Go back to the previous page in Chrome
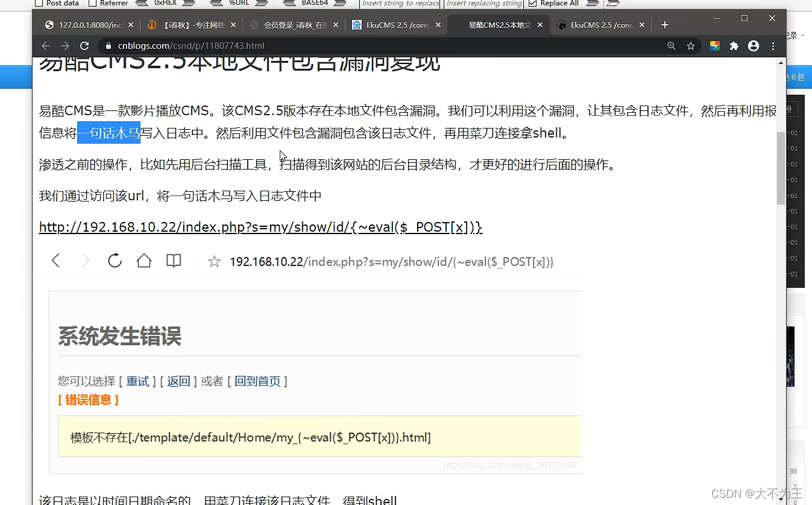Image resolution: width=812 pixels, height=505 pixels. tap(46, 46)
